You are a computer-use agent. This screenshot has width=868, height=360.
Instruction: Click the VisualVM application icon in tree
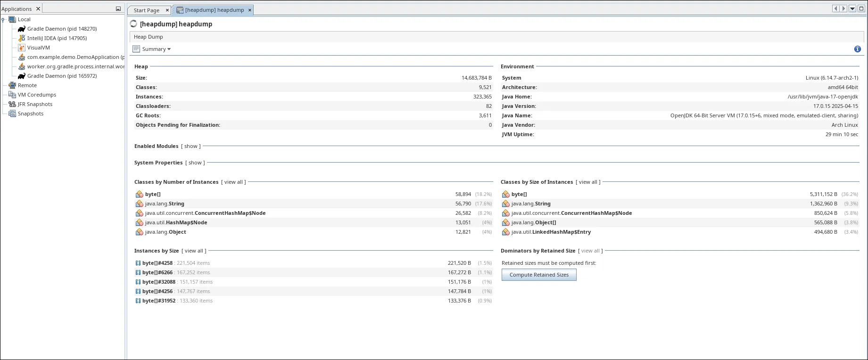click(x=22, y=48)
